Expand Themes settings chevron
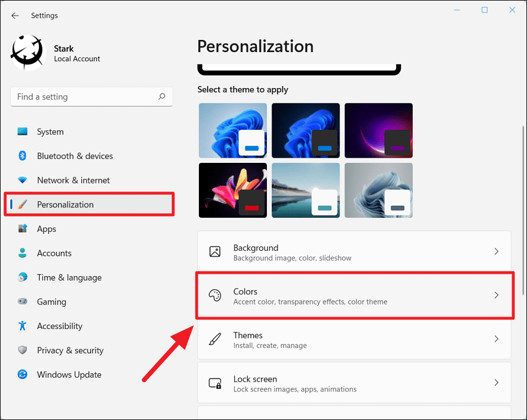Viewport: 527px width, 420px height. 496,339
